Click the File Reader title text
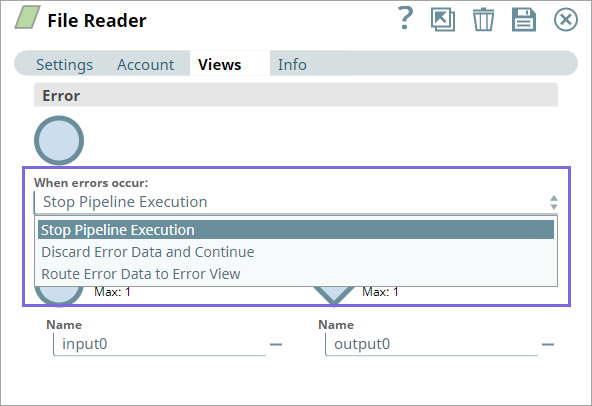 coord(97,20)
